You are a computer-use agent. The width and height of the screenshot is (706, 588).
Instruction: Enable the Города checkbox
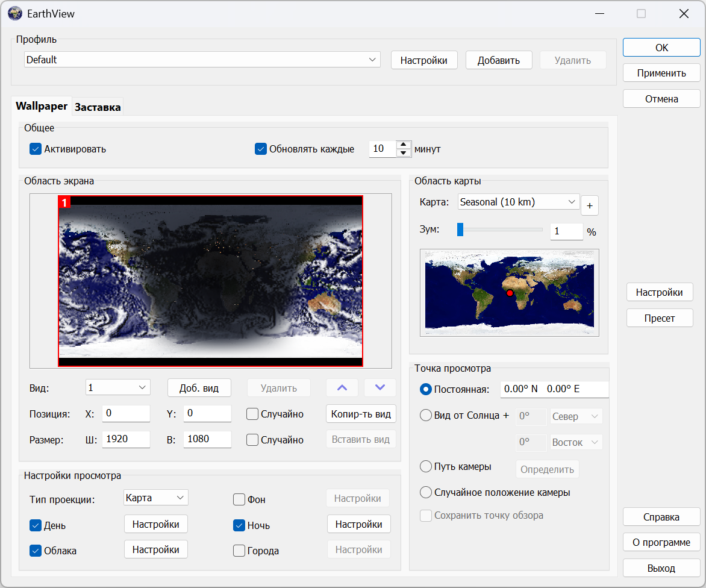click(x=239, y=551)
